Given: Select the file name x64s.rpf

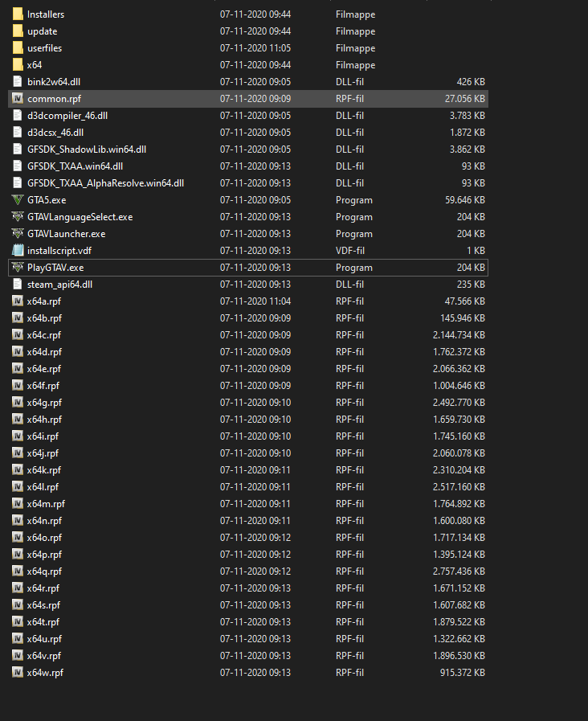Looking at the screenshot, I should pyautogui.click(x=43, y=604).
